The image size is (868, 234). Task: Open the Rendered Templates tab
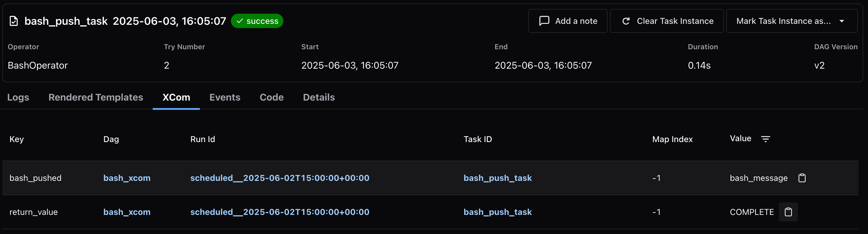click(x=96, y=97)
